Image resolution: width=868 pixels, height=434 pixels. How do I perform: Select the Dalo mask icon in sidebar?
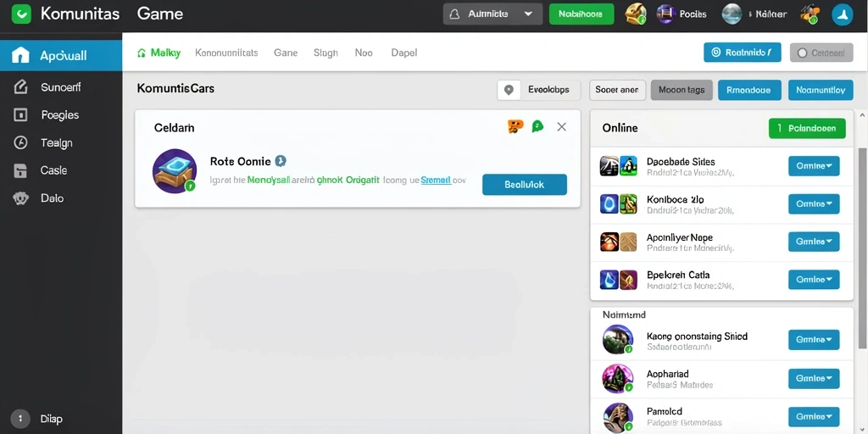pyautogui.click(x=20, y=198)
